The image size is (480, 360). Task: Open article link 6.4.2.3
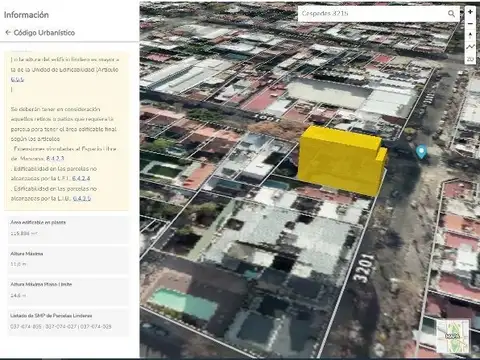55,158
